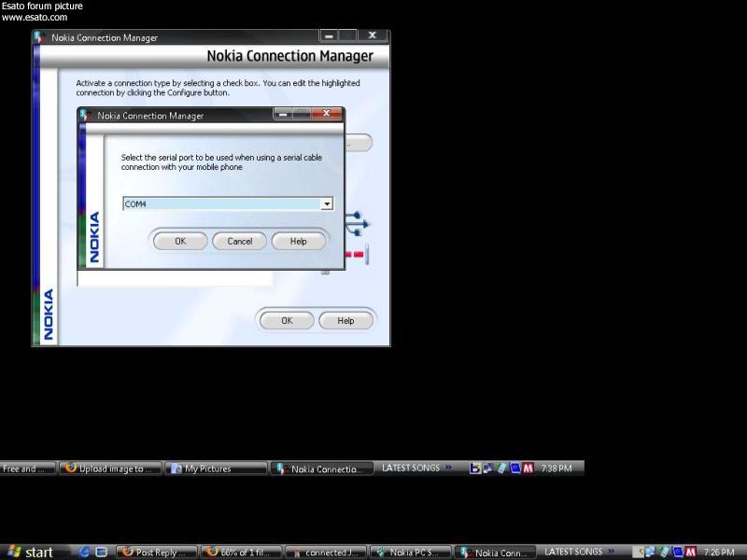
Task: Select the 'Nokia Conn...' taskbar button
Action: (x=496, y=553)
